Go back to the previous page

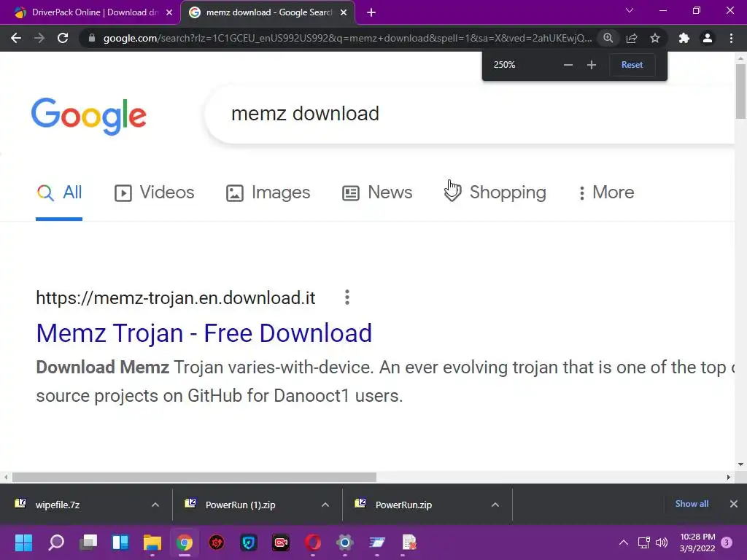tap(16, 38)
